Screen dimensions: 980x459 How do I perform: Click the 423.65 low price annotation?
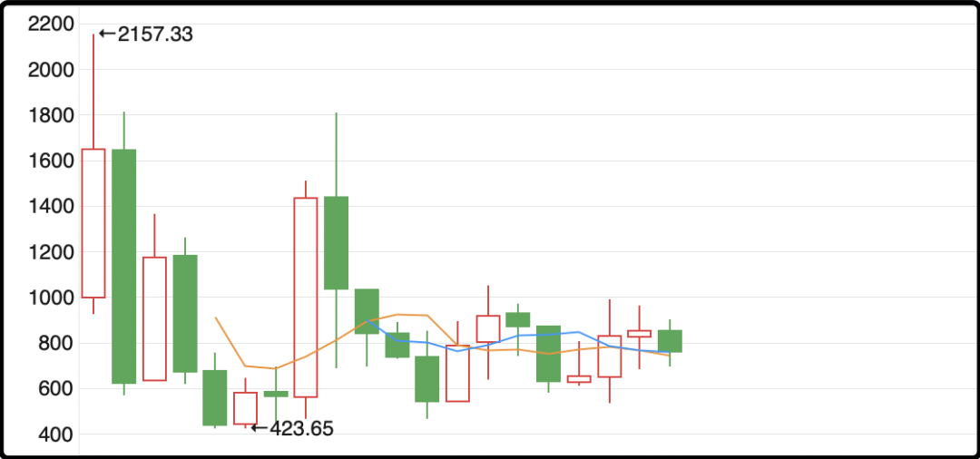292,428
